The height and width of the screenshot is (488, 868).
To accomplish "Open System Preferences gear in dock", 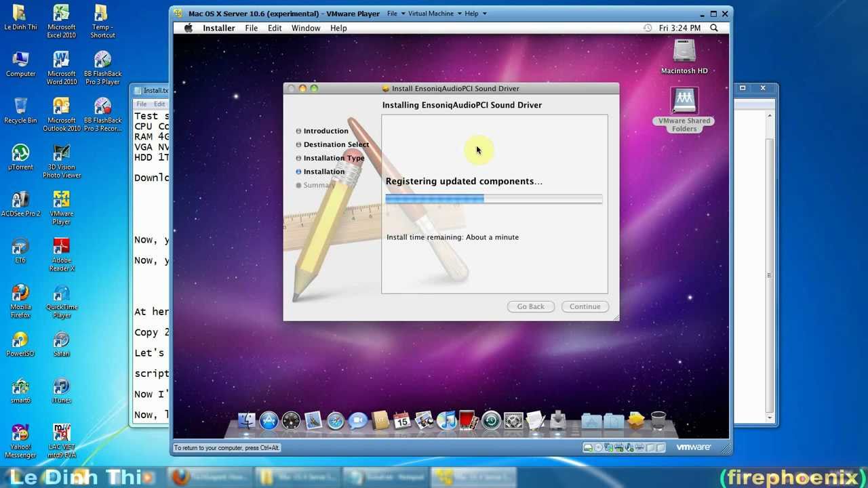I will 513,421.
